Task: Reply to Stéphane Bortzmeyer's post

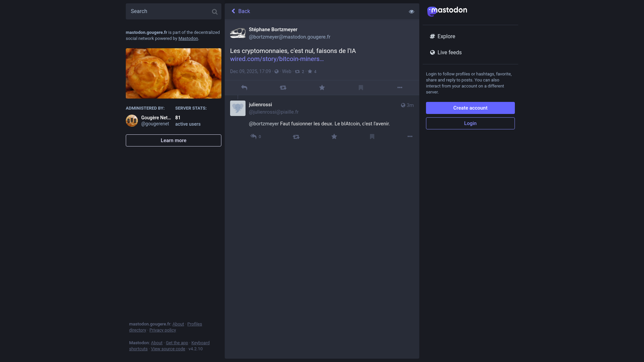Action: point(244,87)
